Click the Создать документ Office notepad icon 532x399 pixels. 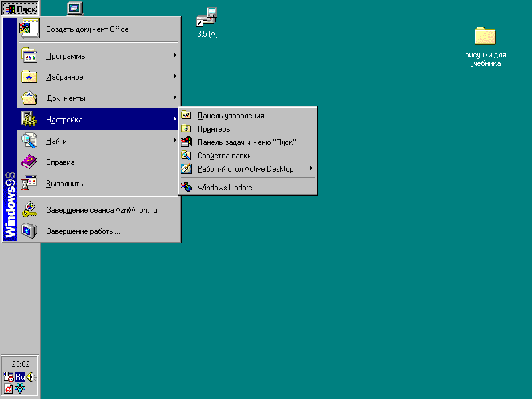tap(29, 29)
